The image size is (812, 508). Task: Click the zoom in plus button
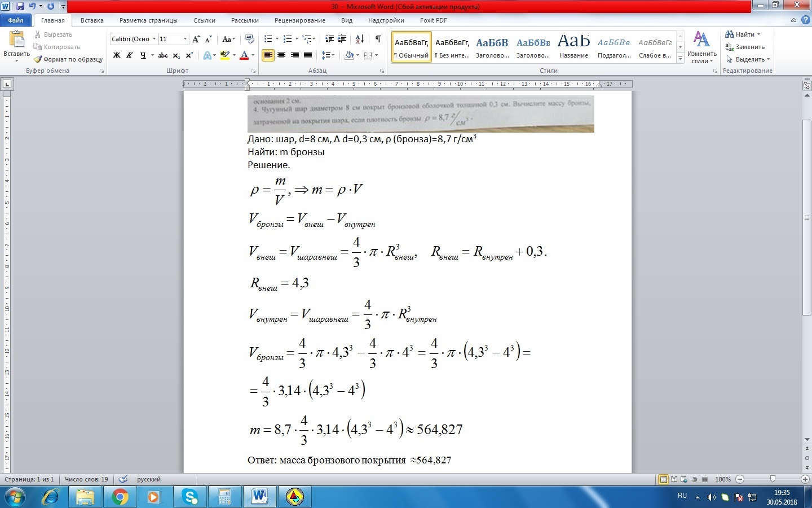tap(806, 479)
